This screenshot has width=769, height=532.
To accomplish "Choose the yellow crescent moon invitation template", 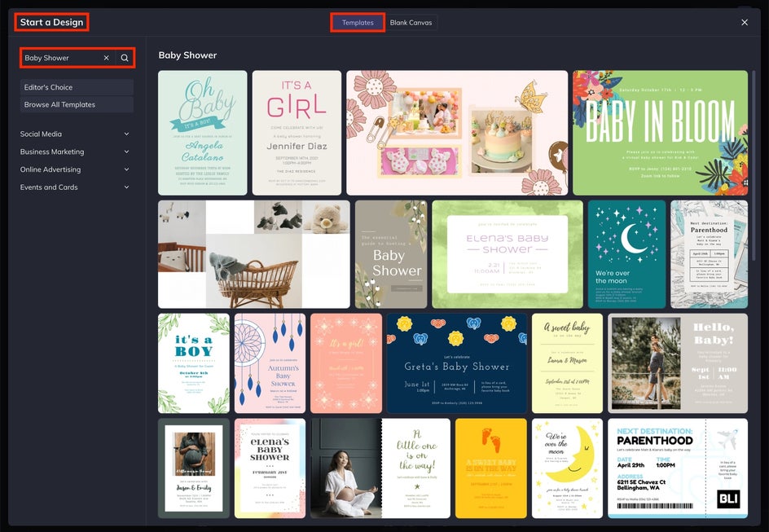I will pyautogui.click(x=568, y=468).
